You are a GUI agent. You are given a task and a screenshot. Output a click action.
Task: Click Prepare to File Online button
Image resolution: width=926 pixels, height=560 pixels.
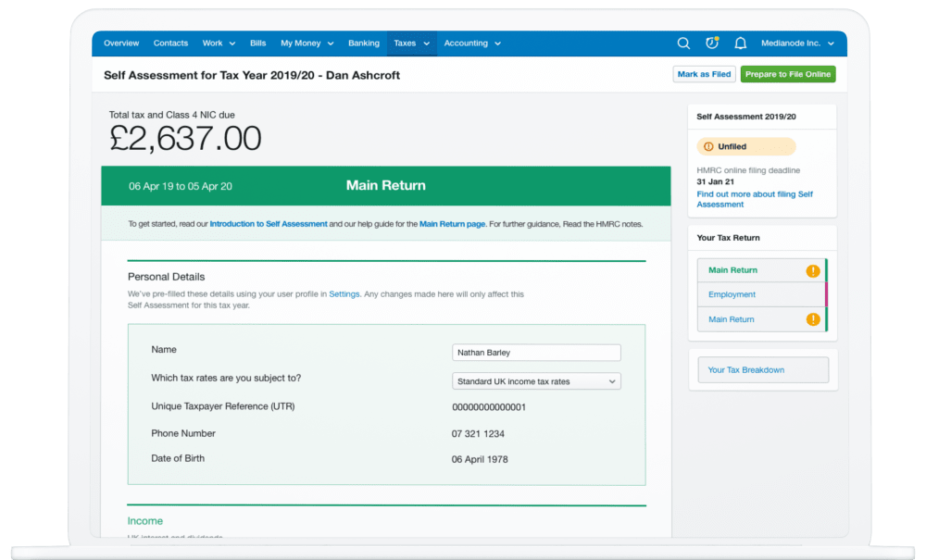tap(788, 74)
